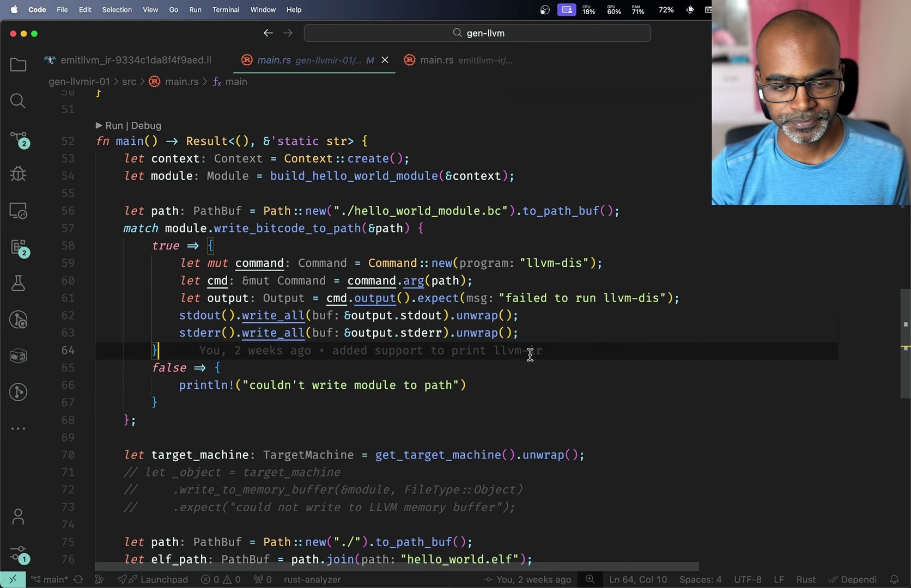Show errors and warnings count in status bar
911x588 pixels.
pos(221,579)
